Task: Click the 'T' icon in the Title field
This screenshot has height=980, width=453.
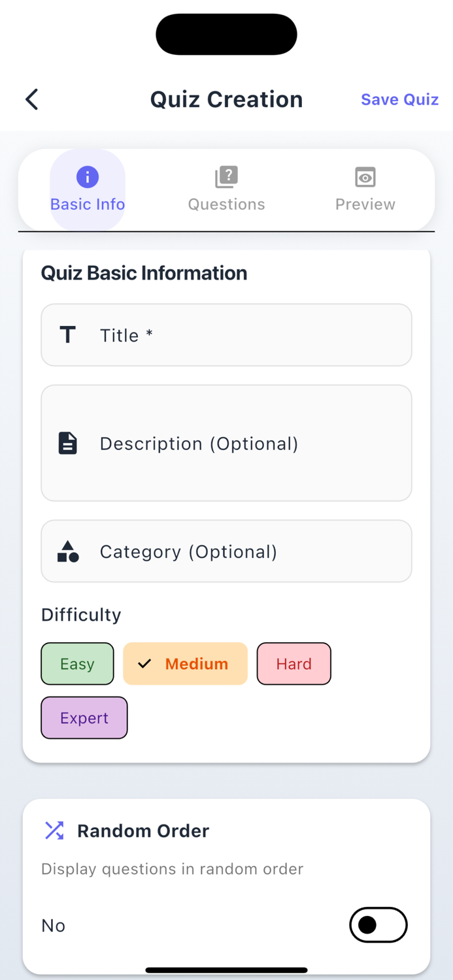Action: [67, 335]
